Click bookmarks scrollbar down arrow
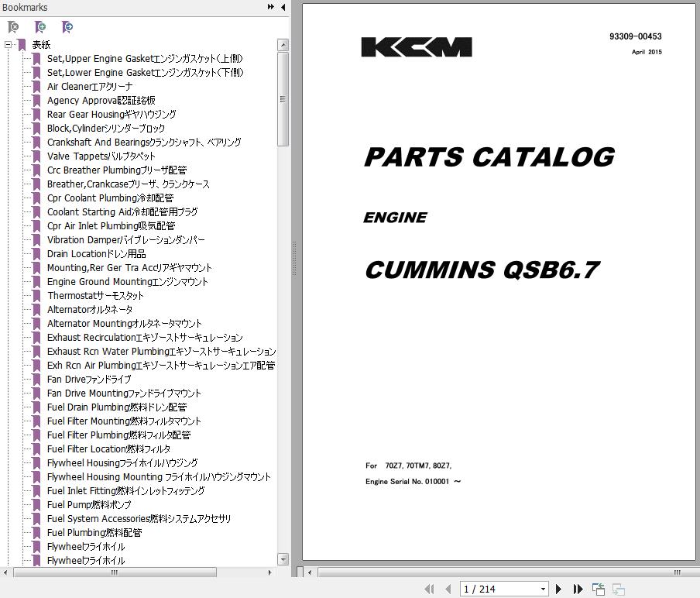The height and width of the screenshot is (598, 700). [283, 559]
